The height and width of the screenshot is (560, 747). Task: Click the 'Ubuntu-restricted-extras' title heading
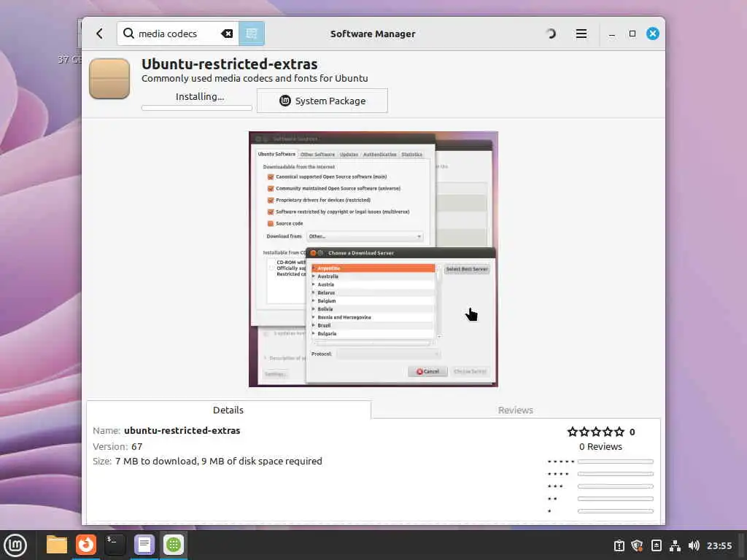230,64
